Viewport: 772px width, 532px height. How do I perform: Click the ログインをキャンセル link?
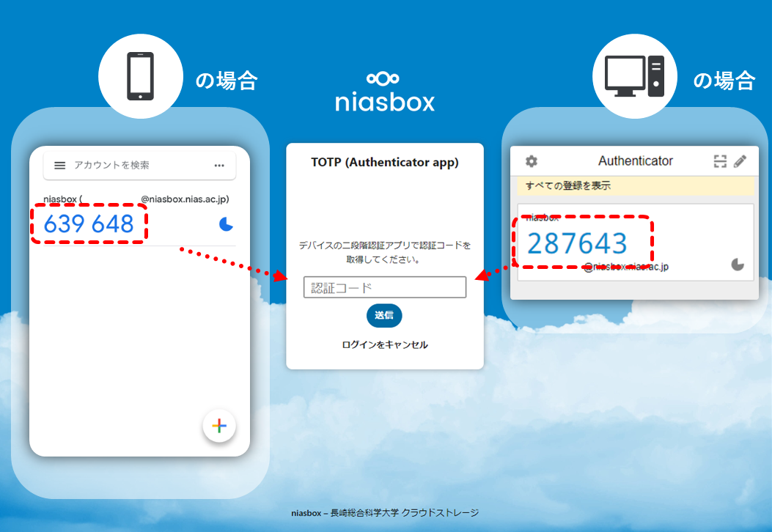[x=384, y=344]
